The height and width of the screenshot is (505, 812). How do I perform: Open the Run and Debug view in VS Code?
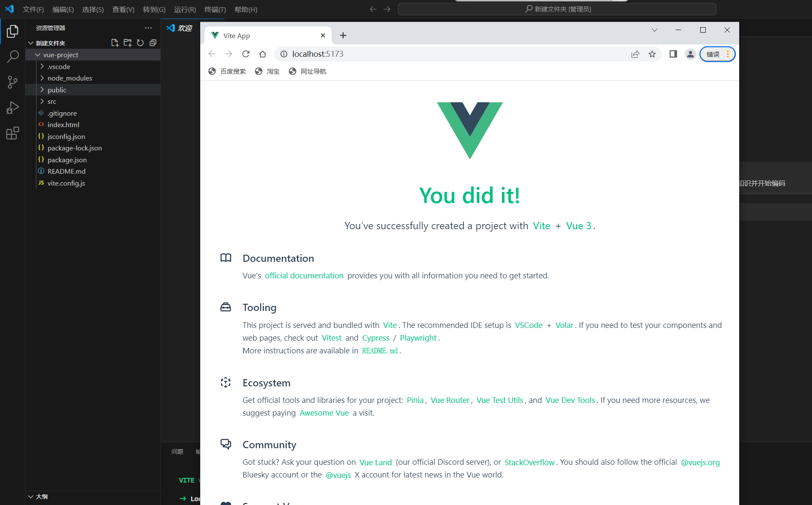(13, 108)
